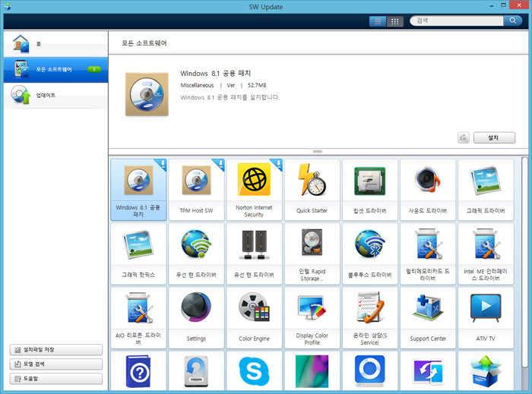This screenshot has width=532, height=394.
Task: Select the blue circle drive icon tile
Action: (370, 371)
